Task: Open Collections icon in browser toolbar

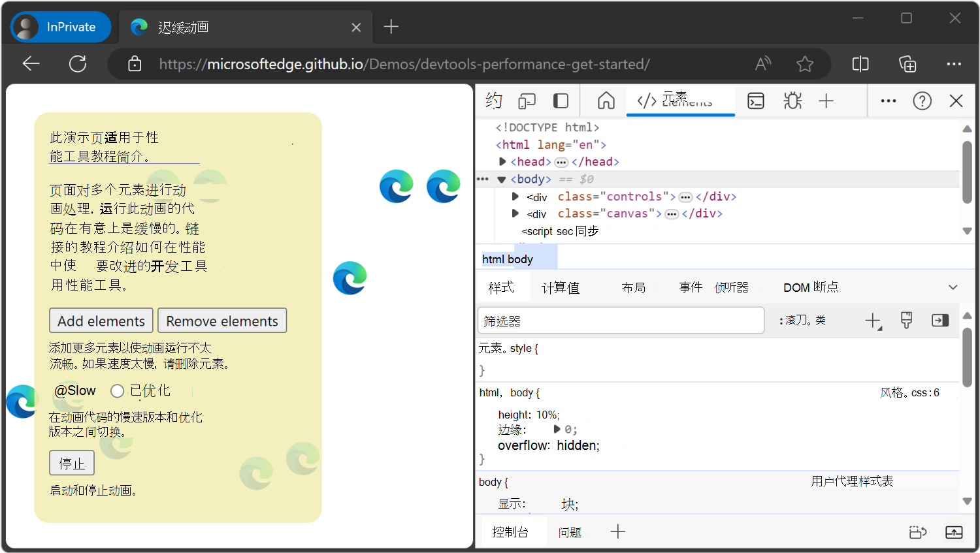Action: click(x=907, y=63)
